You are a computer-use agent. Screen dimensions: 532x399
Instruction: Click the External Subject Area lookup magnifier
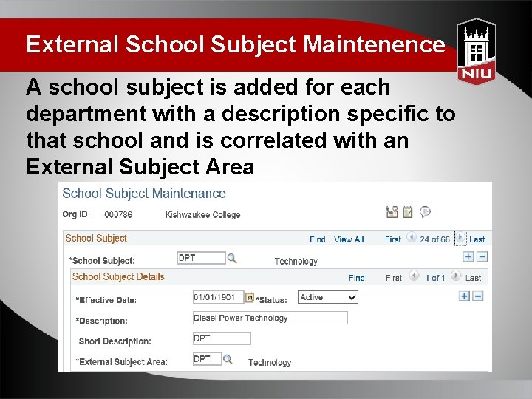pyautogui.click(x=228, y=359)
